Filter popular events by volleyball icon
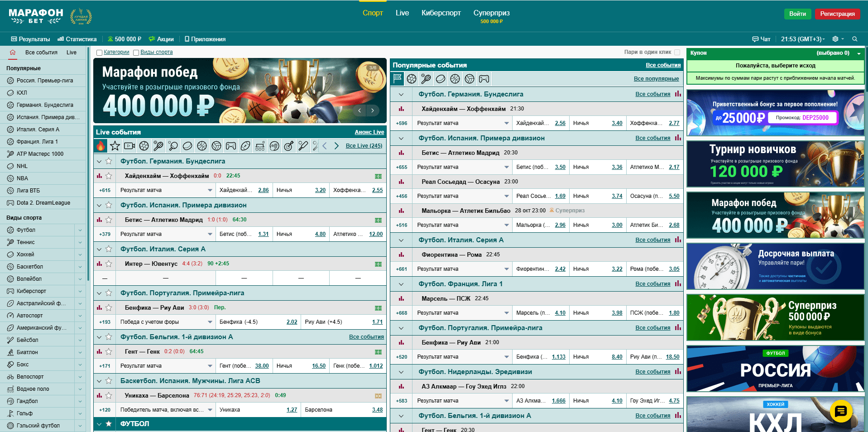Image resolution: width=868 pixels, height=432 pixels. (x=470, y=79)
